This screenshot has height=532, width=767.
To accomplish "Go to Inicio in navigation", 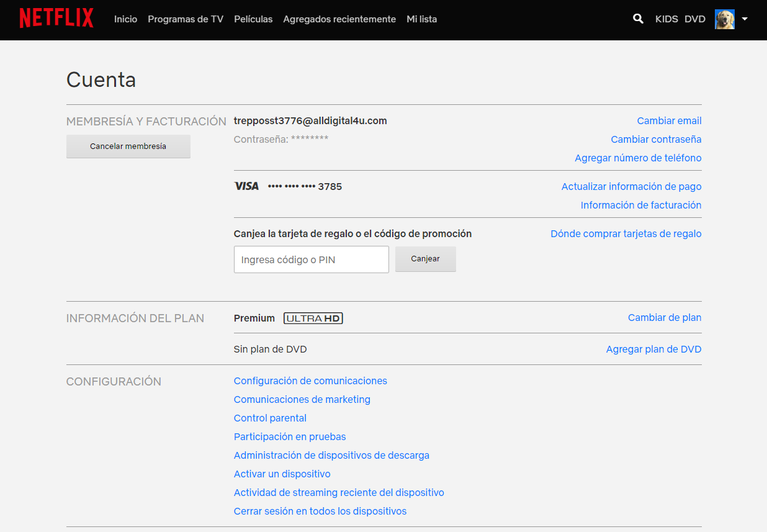I will click(125, 19).
